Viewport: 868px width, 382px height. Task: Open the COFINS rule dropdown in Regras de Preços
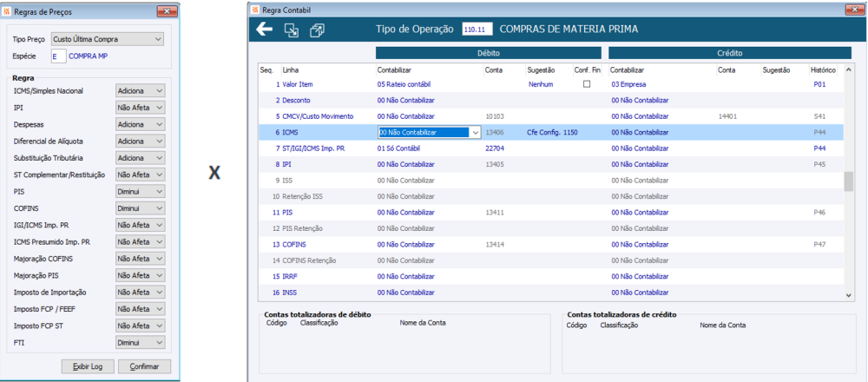[140, 208]
